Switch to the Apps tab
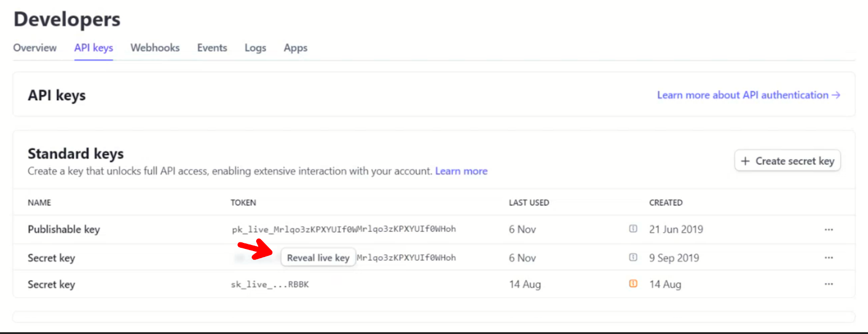This screenshot has height=334, width=868. pyautogui.click(x=295, y=48)
